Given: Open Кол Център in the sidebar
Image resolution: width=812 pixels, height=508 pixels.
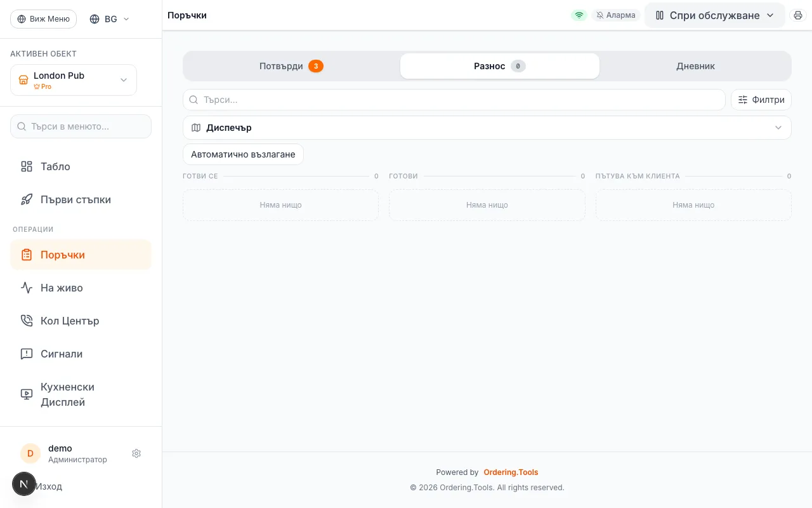Looking at the screenshot, I should (81, 321).
